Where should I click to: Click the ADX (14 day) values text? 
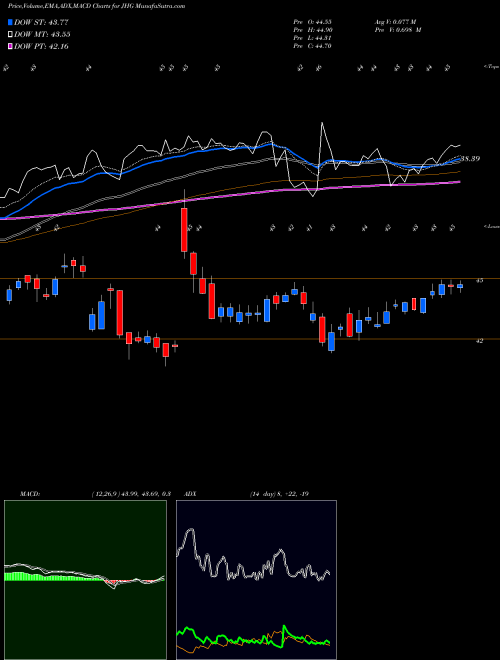point(279,494)
